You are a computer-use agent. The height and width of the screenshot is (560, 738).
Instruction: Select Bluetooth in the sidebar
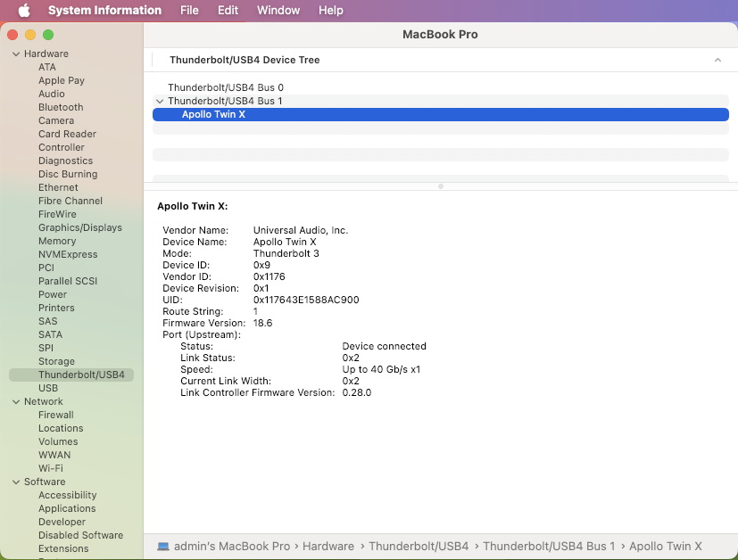(x=61, y=108)
